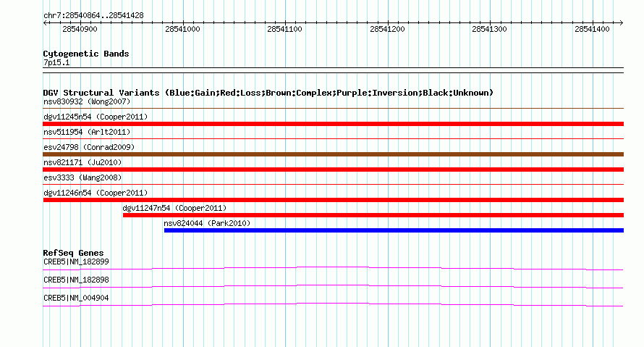This screenshot has width=644, height=347.
Task: Click the red dgv11245n54 loss bar
Action: tap(333, 124)
